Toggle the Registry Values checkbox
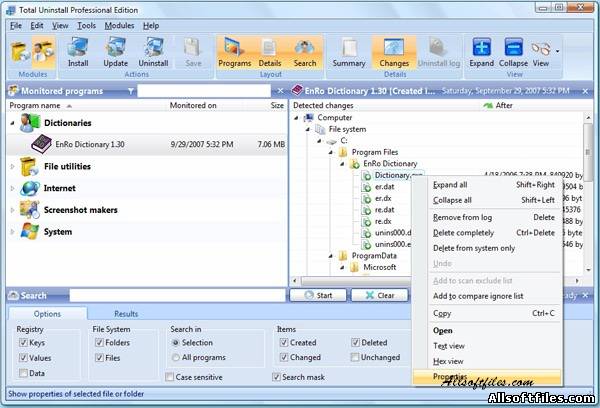 tap(23, 358)
